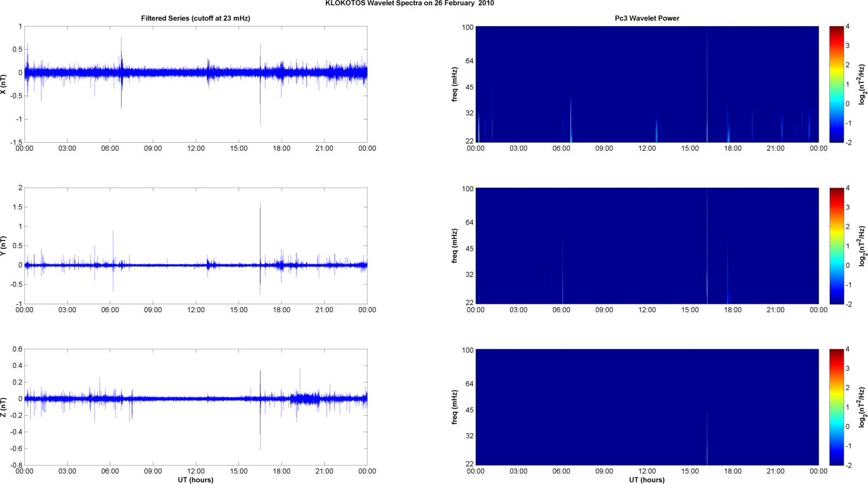Click the freq (mHz) label of bottom spectrogram
The image size is (868, 484).
(455, 407)
